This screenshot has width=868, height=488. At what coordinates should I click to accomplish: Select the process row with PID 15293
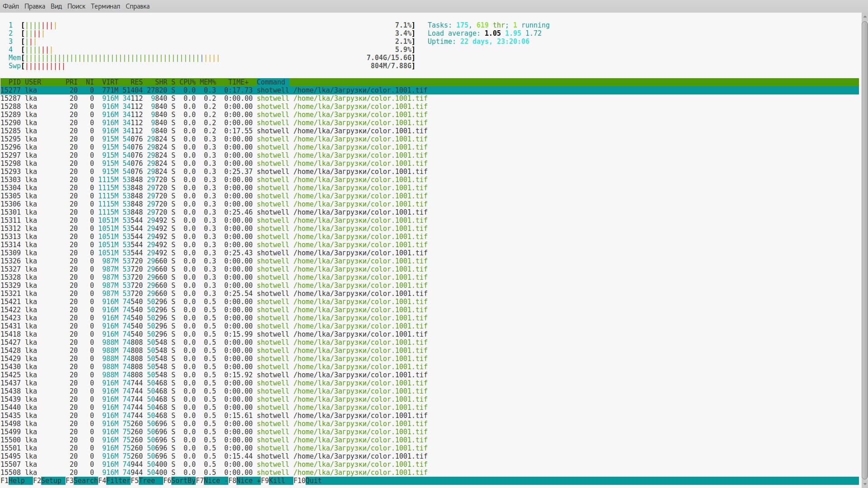point(429,172)
